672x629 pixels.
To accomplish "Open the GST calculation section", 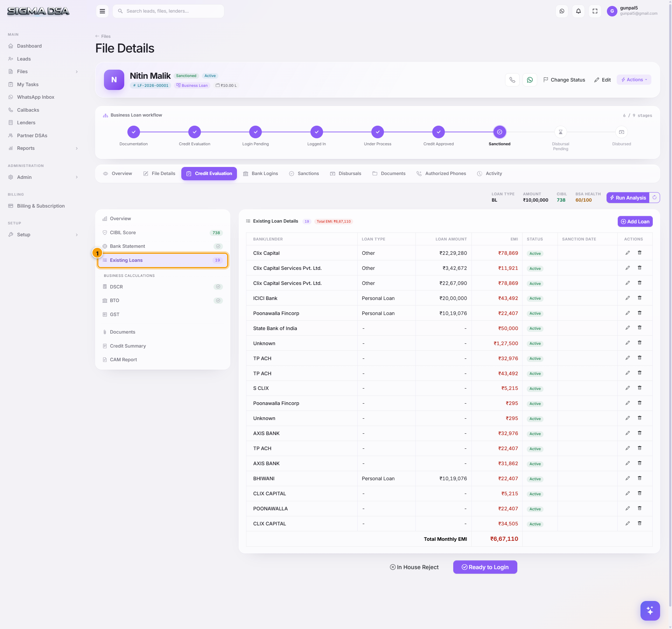I will tap(163, 314).
